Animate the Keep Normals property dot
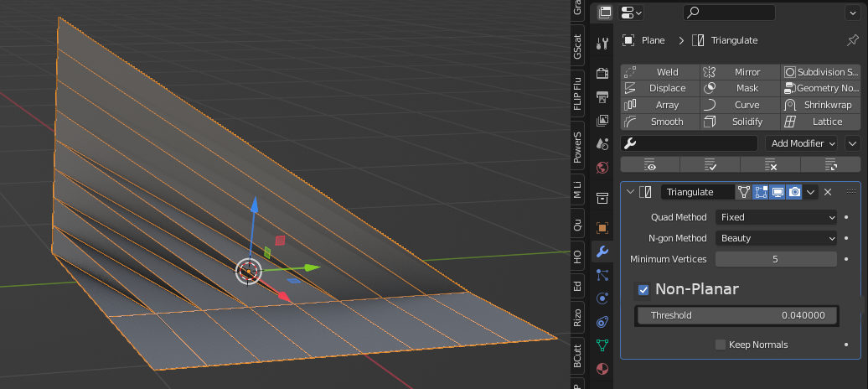 tap(846, 345)
